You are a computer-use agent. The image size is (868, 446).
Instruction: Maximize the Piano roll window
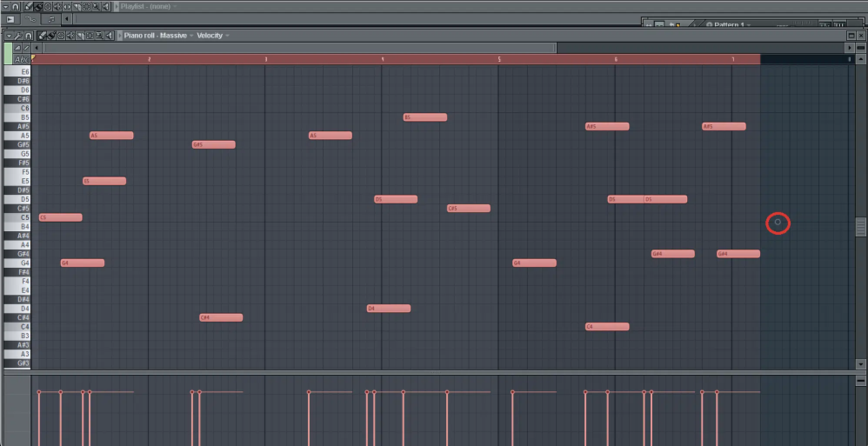point(851,36)
